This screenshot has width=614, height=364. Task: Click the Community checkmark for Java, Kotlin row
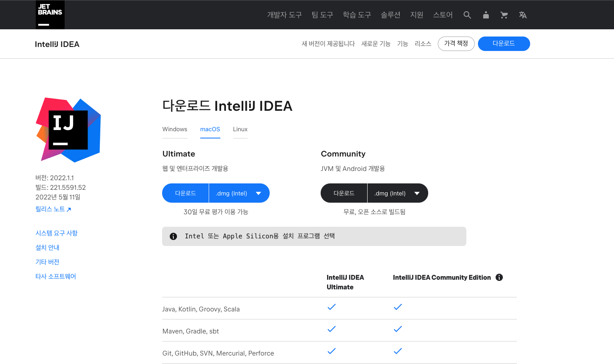398,307
